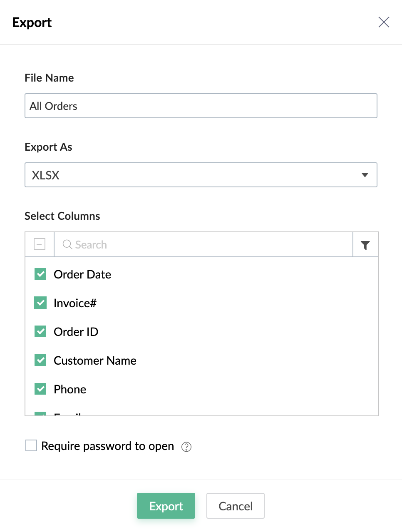Viewport: 402px width, 532px height.
Task: Click the "Customer Name" column label text
Action: (x=95, y=360)
